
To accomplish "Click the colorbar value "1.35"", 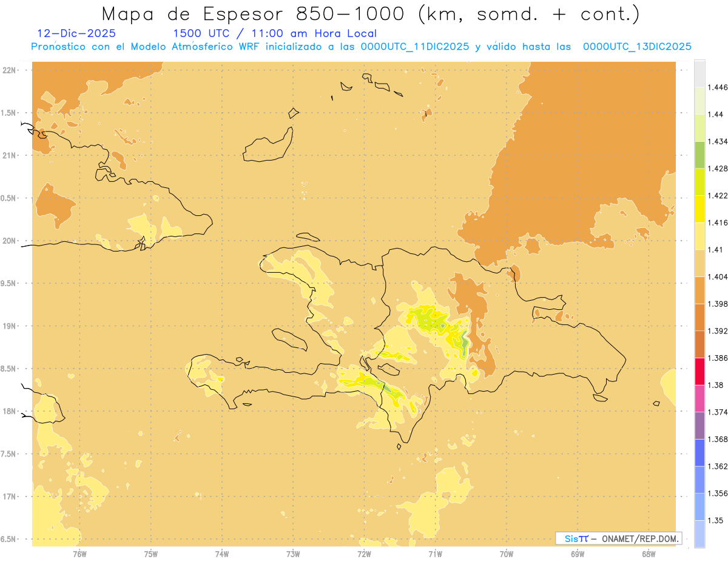I will (x=715, y=520).
